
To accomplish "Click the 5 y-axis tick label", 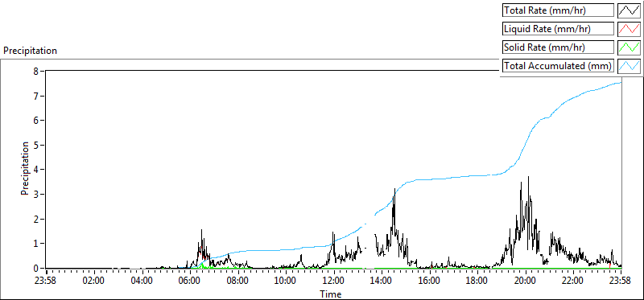I will point(35,145).
